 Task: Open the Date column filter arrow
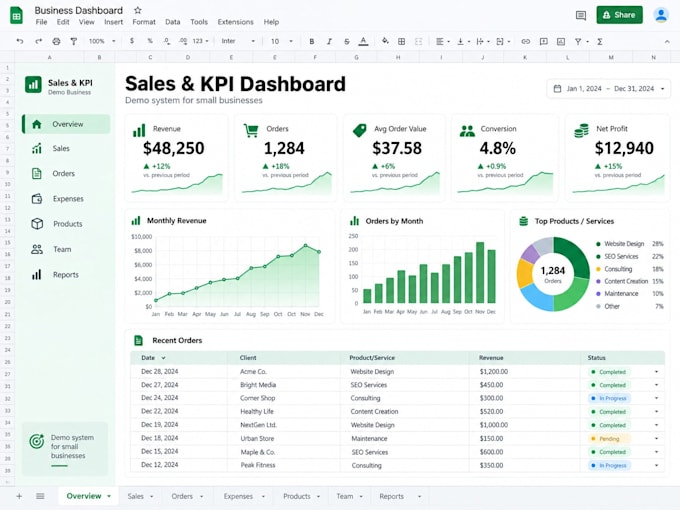(x=163, y=358)
